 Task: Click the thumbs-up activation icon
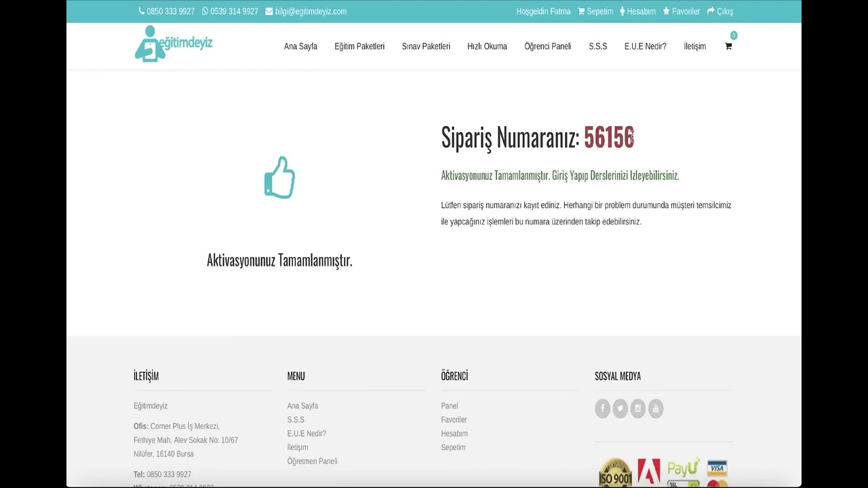[279, 178]
